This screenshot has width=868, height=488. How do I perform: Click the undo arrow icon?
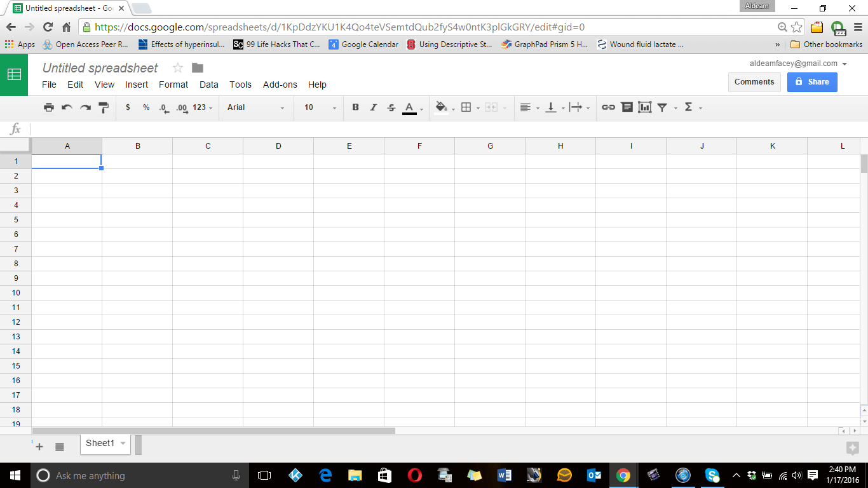[x=67, y=107]
